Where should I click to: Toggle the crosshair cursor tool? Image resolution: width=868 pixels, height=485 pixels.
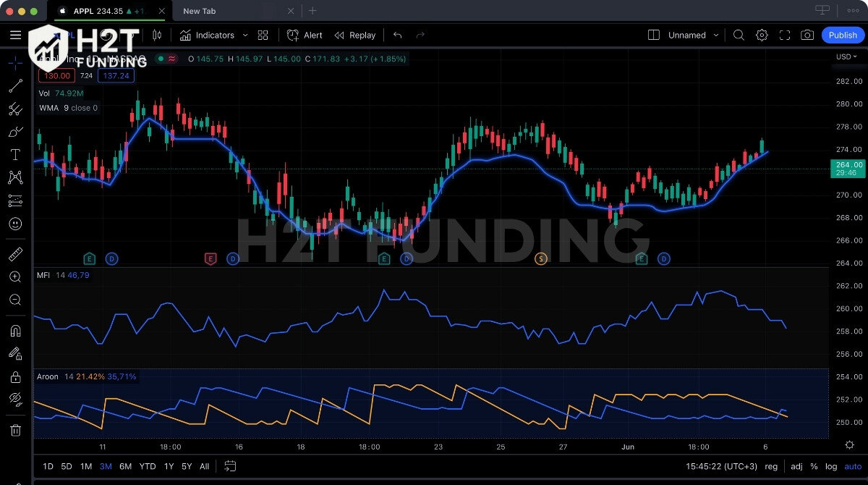14,63
